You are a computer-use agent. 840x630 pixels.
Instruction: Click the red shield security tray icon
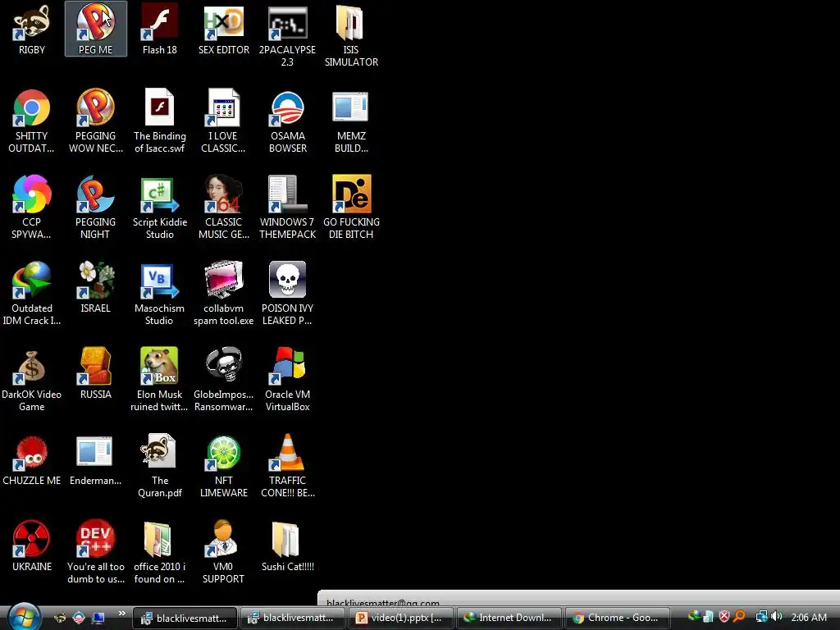click(x=724, y=617)
